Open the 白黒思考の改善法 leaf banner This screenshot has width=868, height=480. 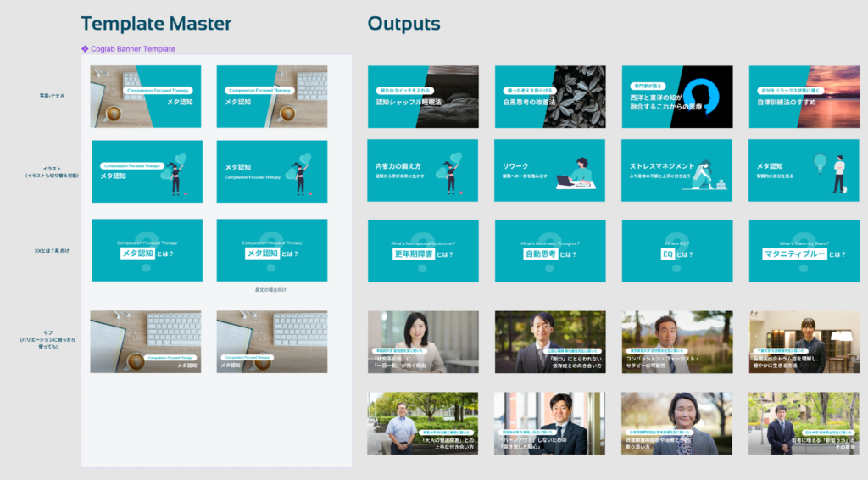pyautogui.click(x=549, y=97)
